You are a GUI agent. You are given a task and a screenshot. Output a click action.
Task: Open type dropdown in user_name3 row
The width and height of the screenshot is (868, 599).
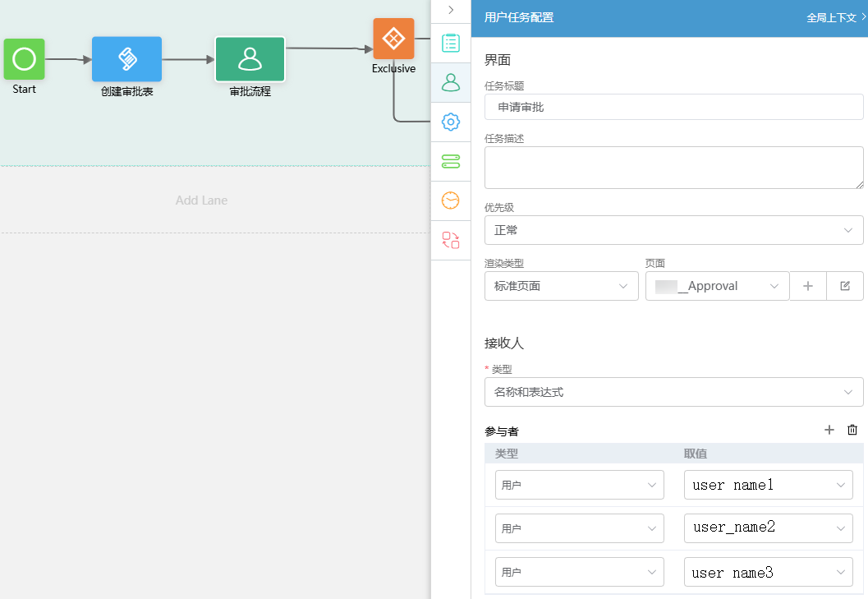point(580,572)
